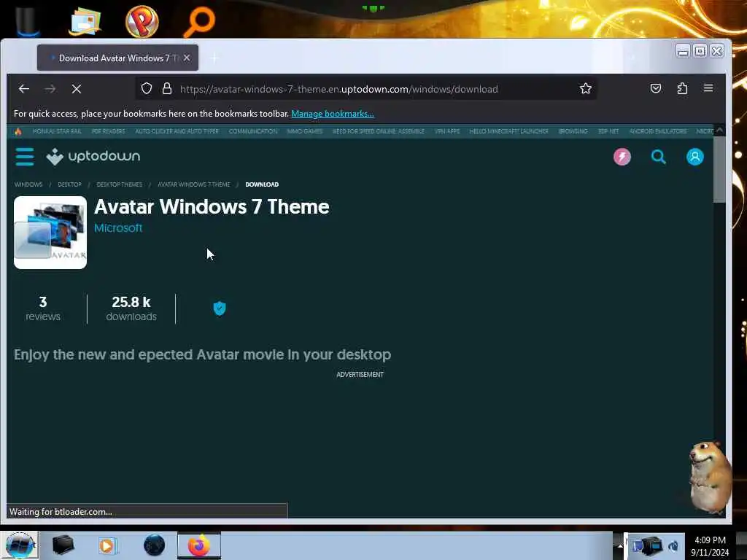Screen dimensions: 747x560
Task: Open Firefox extensions menu
Action: (682, 88)
